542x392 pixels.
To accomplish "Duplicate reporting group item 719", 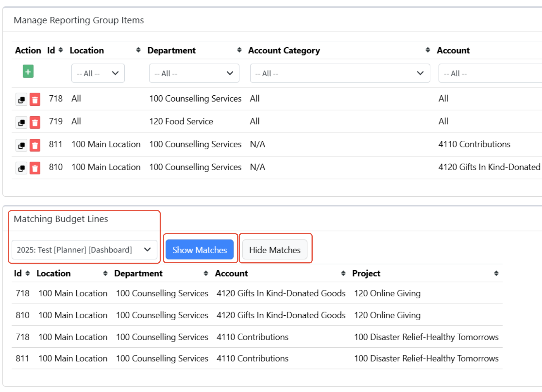I will pyautogui.click(x=21, y=122).
